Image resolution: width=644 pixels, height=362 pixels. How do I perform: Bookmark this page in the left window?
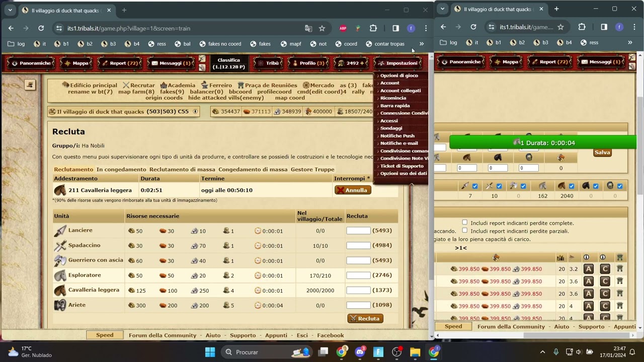click(322, 28)
